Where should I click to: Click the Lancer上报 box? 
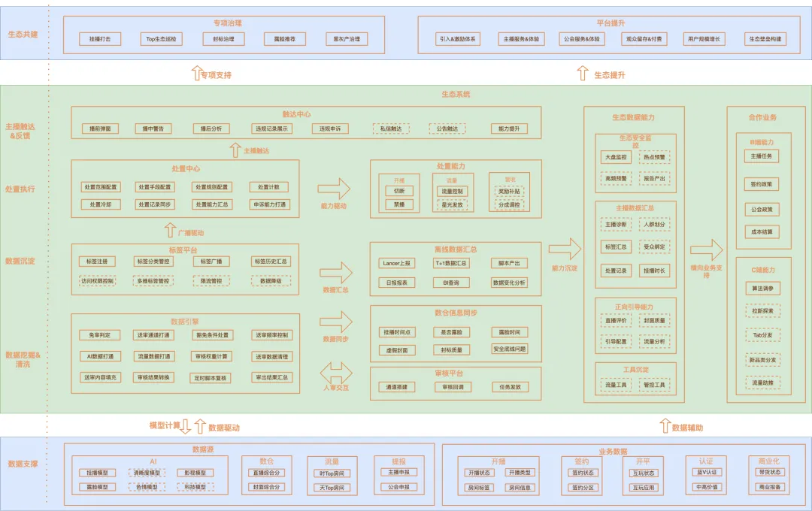(396, 264)
